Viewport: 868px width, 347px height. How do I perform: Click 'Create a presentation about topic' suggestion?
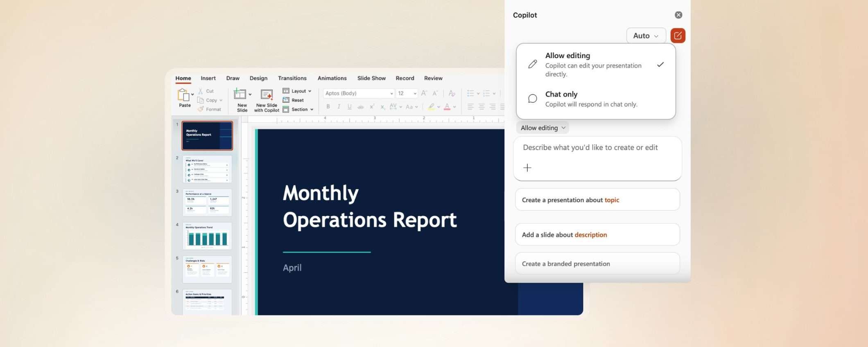(x=597, y=200)
